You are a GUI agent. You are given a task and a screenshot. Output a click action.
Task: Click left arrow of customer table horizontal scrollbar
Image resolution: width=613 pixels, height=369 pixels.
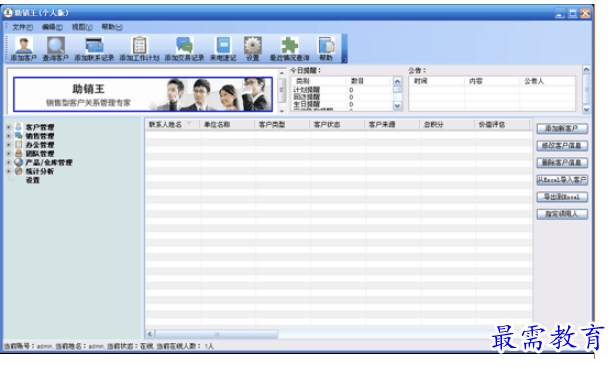[x=151, y=334]
